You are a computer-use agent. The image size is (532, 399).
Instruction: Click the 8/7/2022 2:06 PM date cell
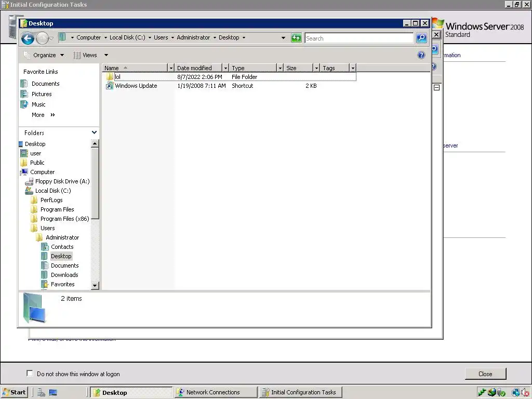[x=199, y=77]
